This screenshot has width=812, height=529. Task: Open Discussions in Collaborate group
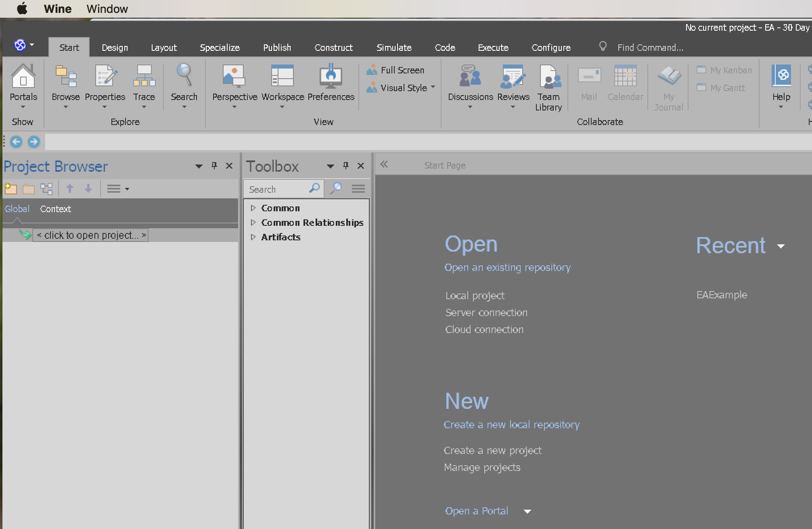tap(470, 85)
